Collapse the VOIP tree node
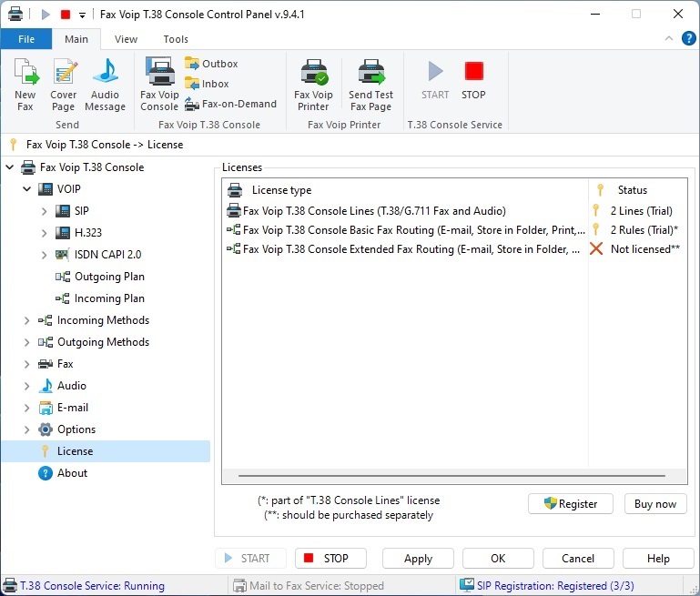The height and width of the screenshot is (596, 700). point(26,189)
